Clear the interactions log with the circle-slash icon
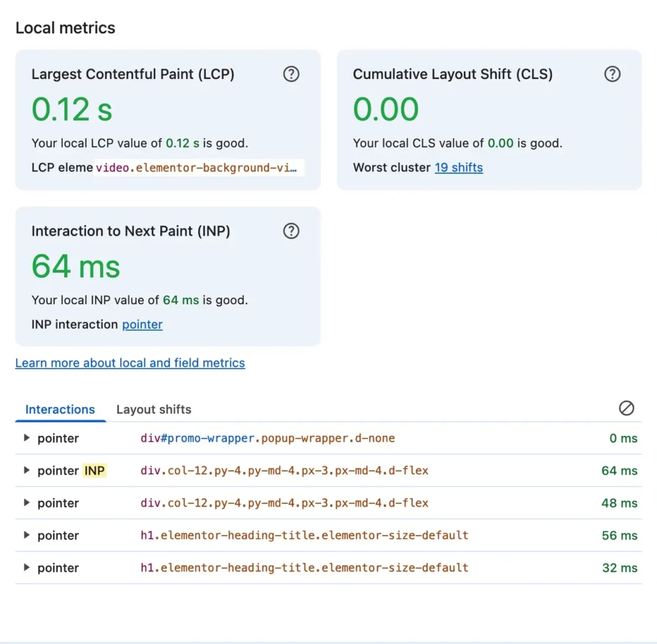The image size is (657, 644). coord(626,408)
